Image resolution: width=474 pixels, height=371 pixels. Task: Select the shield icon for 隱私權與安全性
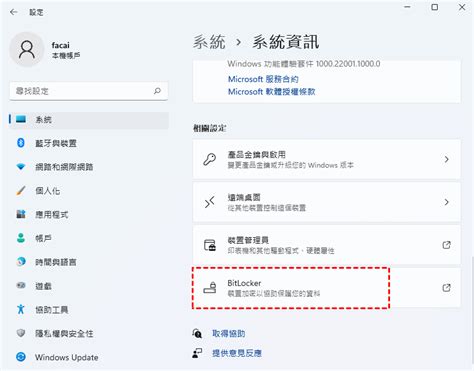(x=21, y=333)
